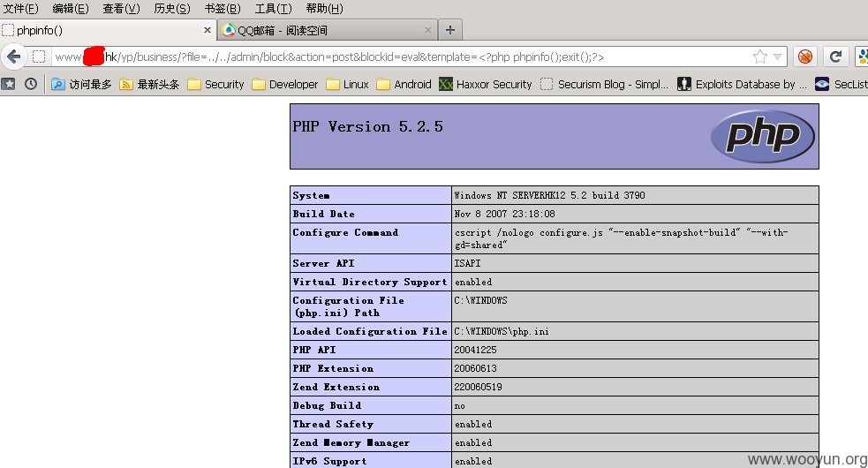This screenshot has height=468, width=868.
Task: Open the Developer bookmarks folder
Action: [x=285, y=84]
